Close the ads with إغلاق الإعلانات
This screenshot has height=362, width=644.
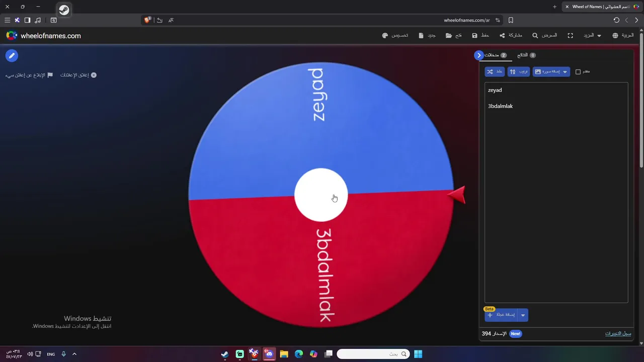pyautogui.click(x=78, y=75)
